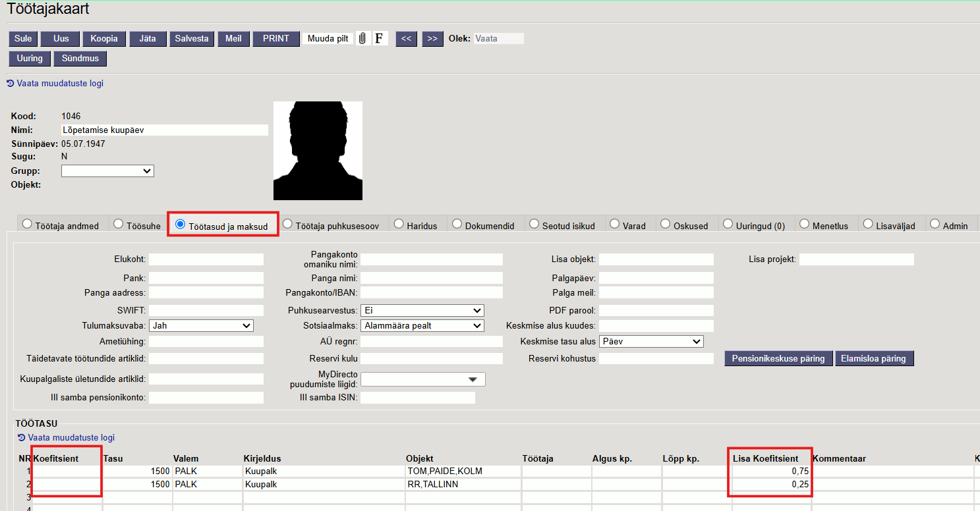This screenshot has width=980, height=511.
Task: Click the employee silhouette photo
Action: pyautogui.click(x=318, y=151)
